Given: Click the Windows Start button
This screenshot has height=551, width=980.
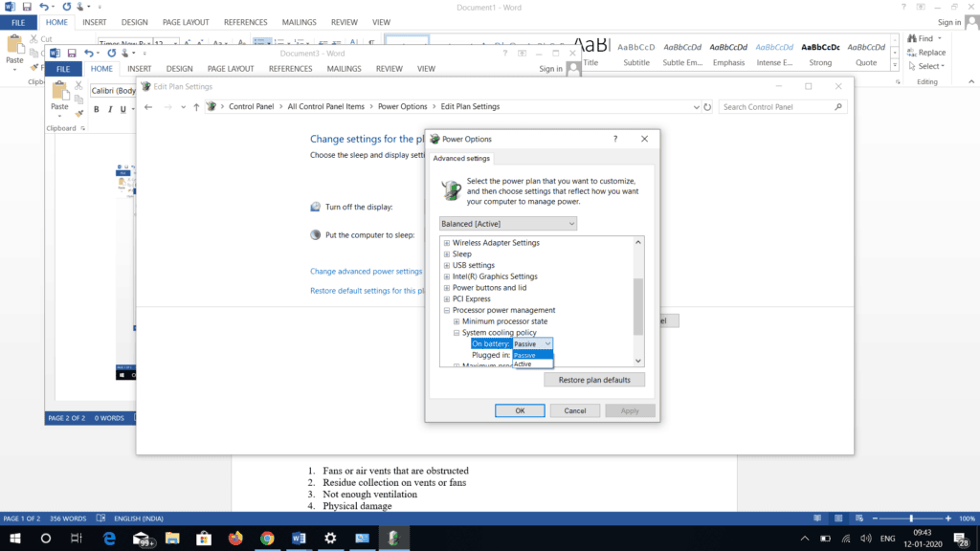Looking at the screenshot, I should [15, 538].
